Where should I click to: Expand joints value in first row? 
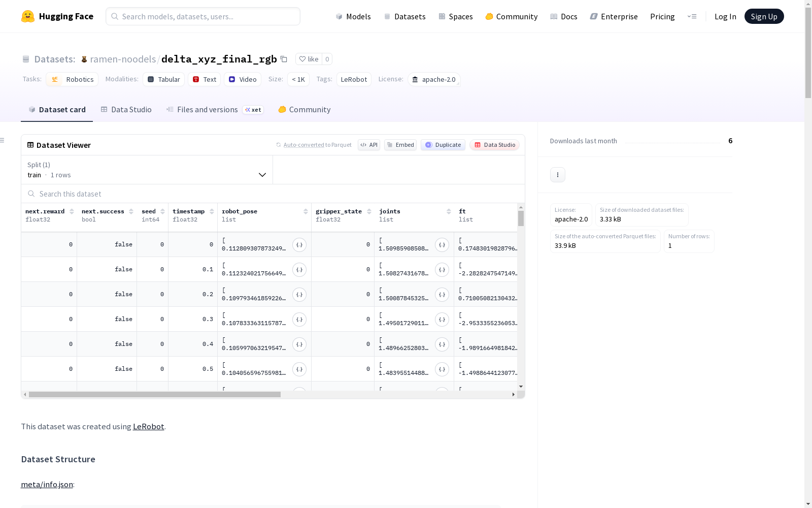(442, 245)
